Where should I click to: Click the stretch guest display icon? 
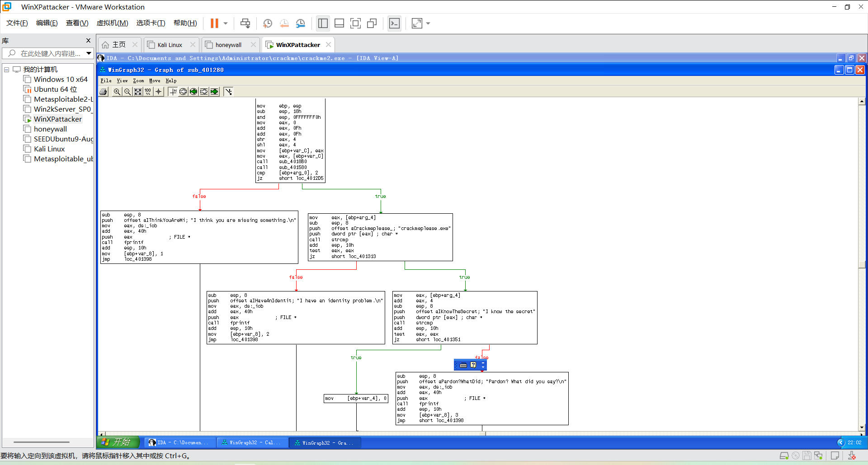[x=417, y=23]
